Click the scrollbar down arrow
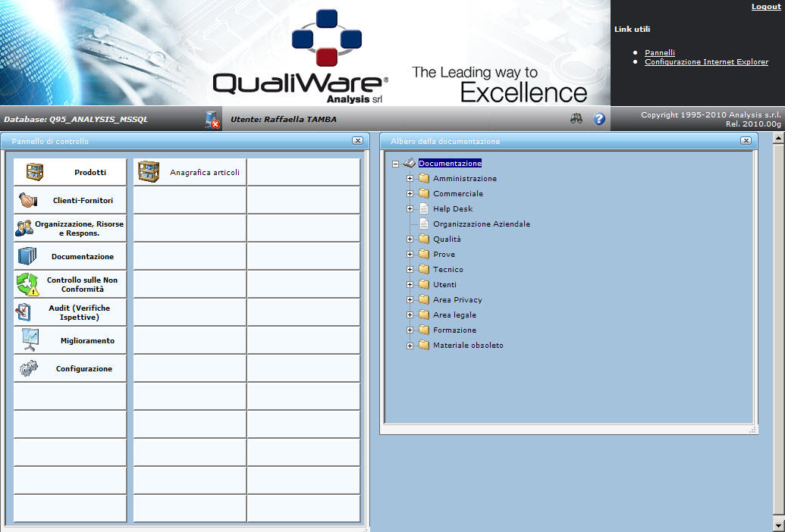Viewport: 785px width, 532px height. click(x=778, y=525)
